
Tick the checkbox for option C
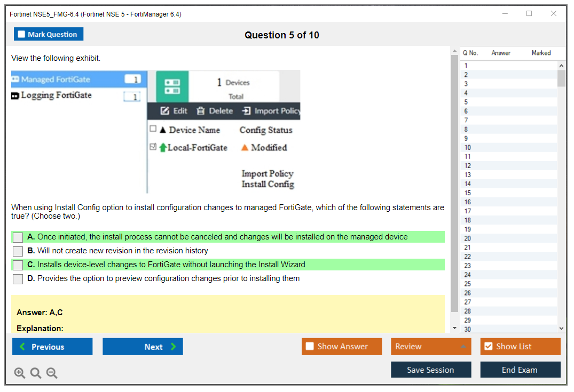point(18,265)
